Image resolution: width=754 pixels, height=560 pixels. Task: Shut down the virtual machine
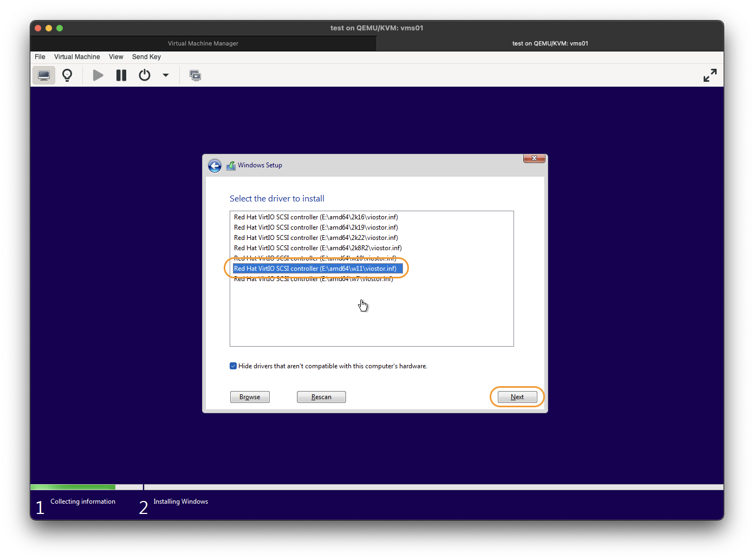145,75
